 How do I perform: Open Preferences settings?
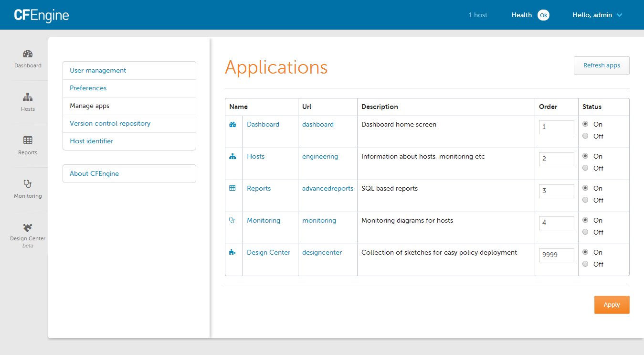(x=129, y=88)
